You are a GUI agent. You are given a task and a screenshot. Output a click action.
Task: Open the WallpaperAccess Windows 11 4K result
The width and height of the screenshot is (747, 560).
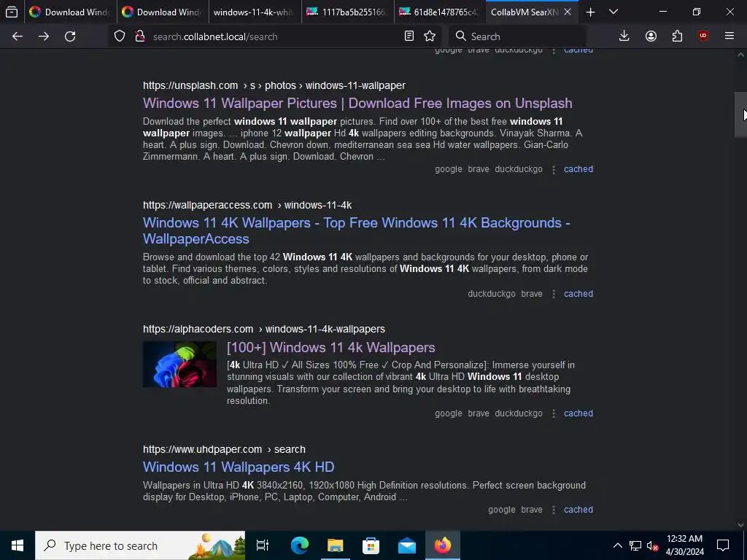tap(356, 231)
